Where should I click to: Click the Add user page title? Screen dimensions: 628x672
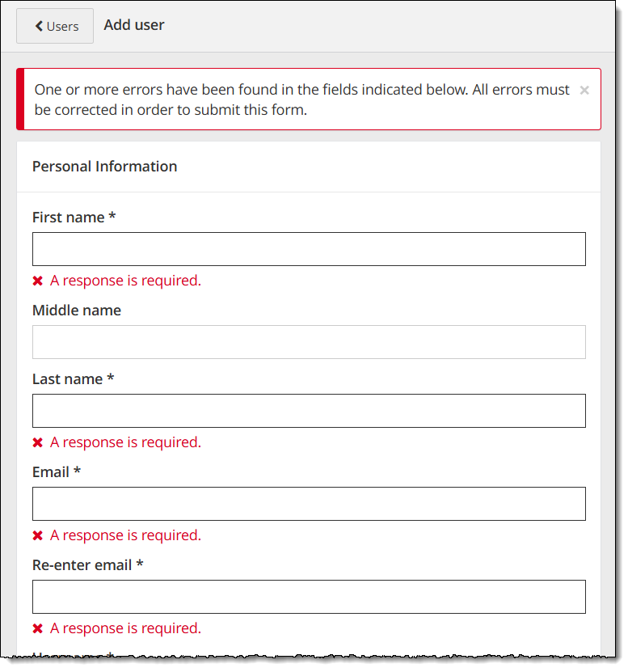pos(134,25)
